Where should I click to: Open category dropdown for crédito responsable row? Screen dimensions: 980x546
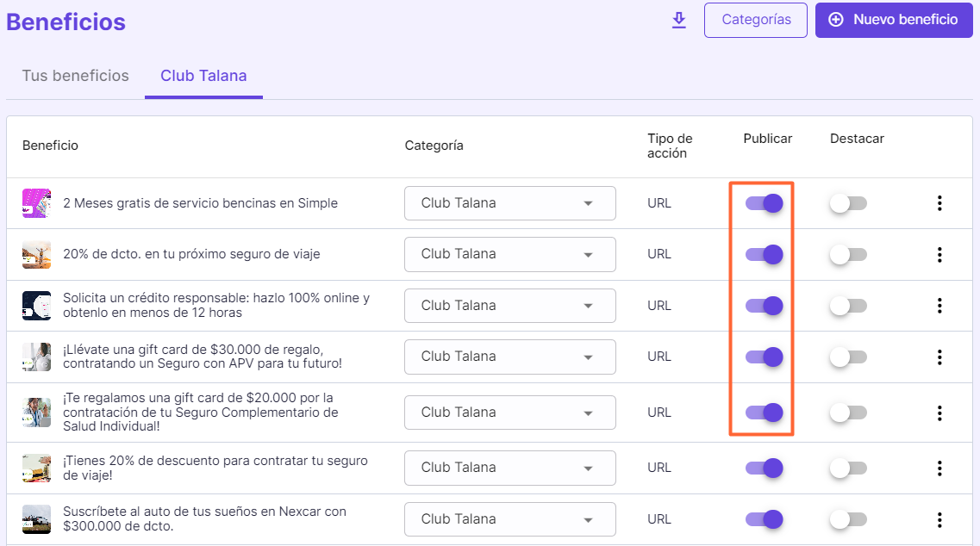510,306
